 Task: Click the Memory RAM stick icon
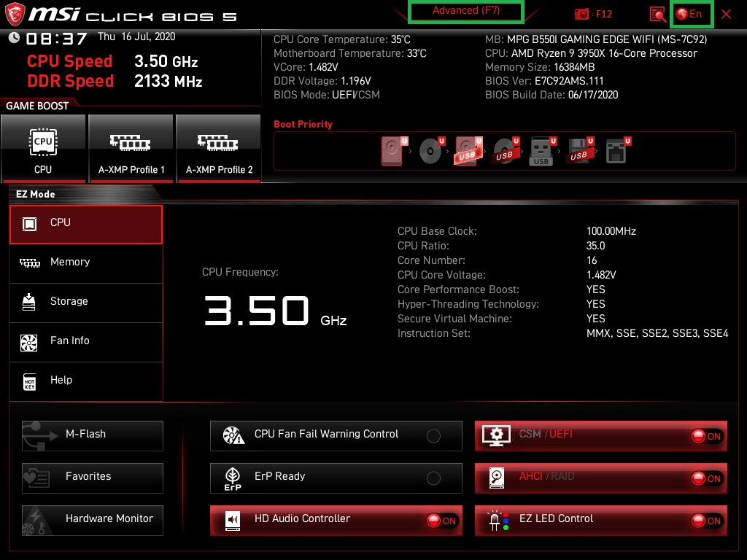(29, 262)
